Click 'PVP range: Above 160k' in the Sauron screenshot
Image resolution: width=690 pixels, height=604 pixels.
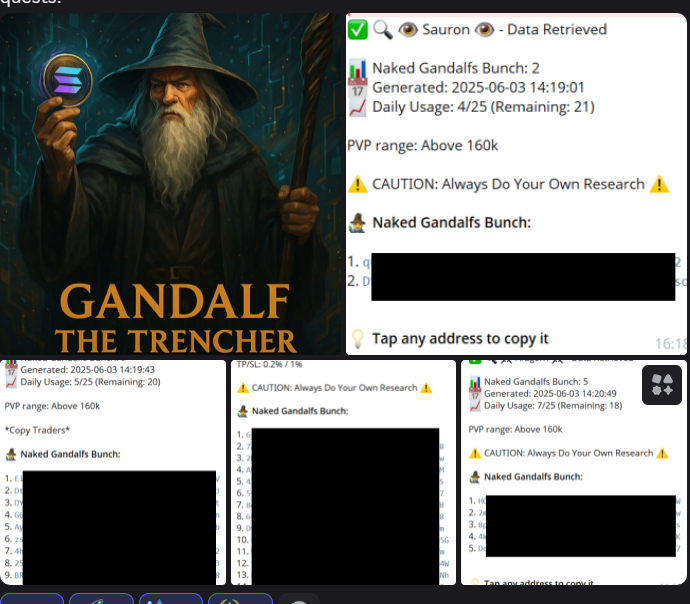[x=422, y=146]
